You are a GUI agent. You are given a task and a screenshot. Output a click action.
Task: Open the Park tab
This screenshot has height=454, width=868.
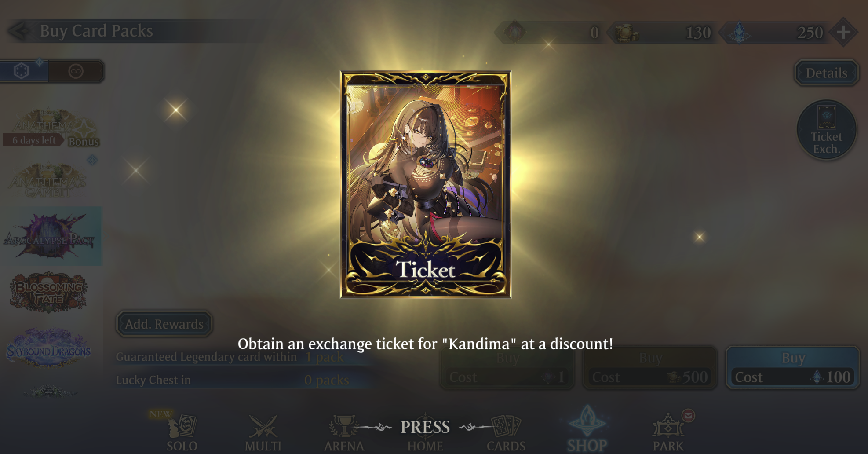[668, 433]
